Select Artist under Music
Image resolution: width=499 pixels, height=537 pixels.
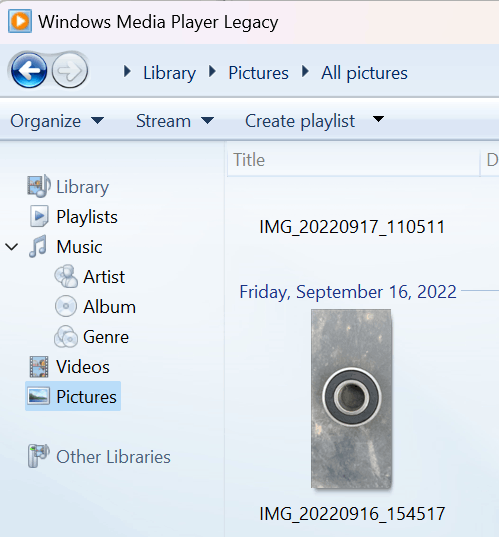click(x=104, y=277)
